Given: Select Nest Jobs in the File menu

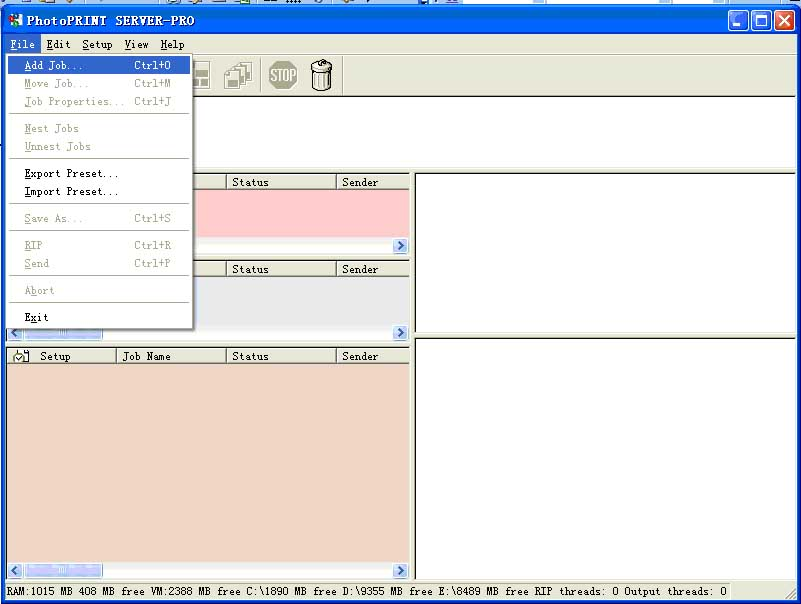Looking at the screenshot, I should tap(99, 128).
